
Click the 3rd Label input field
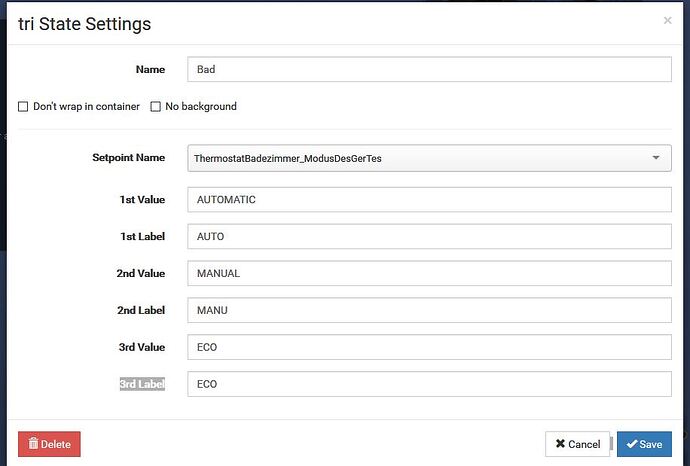429,384
